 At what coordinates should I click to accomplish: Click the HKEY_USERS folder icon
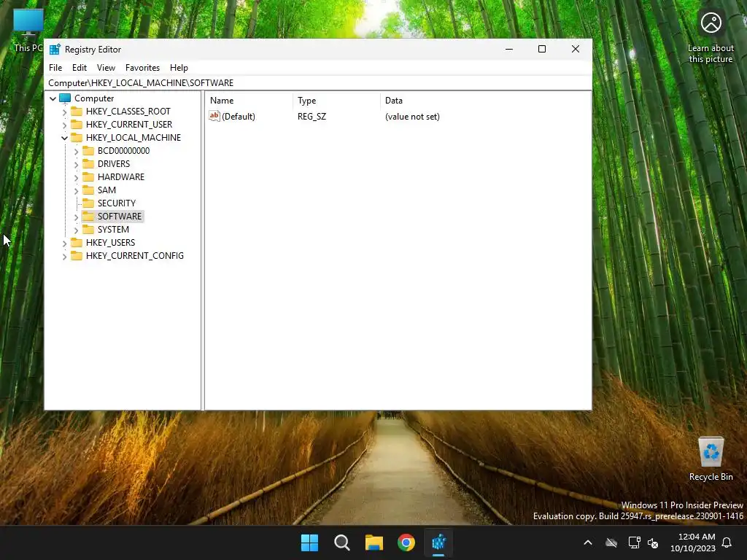pyautogui.click(x=76, y=242)
